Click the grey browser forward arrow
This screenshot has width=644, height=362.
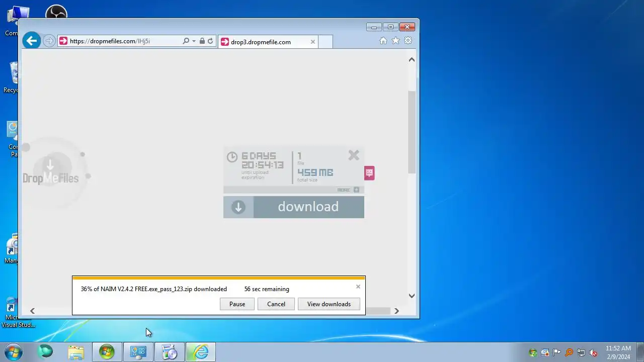coord(49,41)
